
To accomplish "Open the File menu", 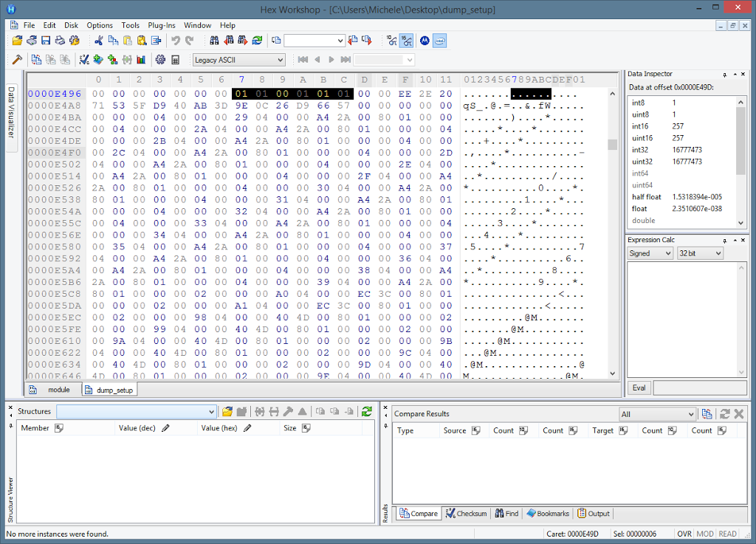I will click(29, 25).
